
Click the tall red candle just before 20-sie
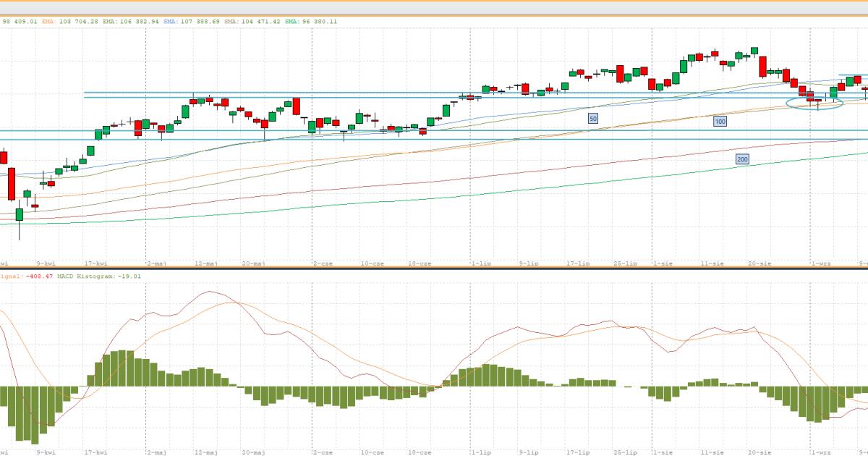coord(762,67)
